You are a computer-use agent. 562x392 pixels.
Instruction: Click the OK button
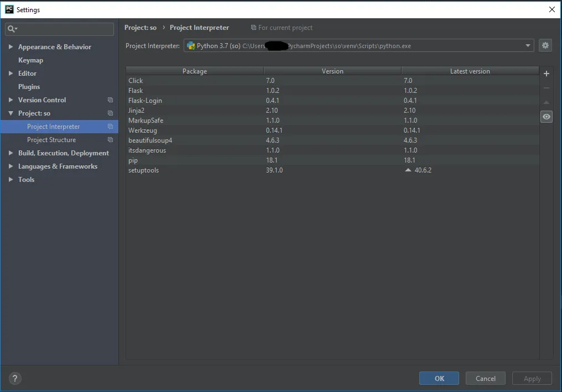click(439, 378)
